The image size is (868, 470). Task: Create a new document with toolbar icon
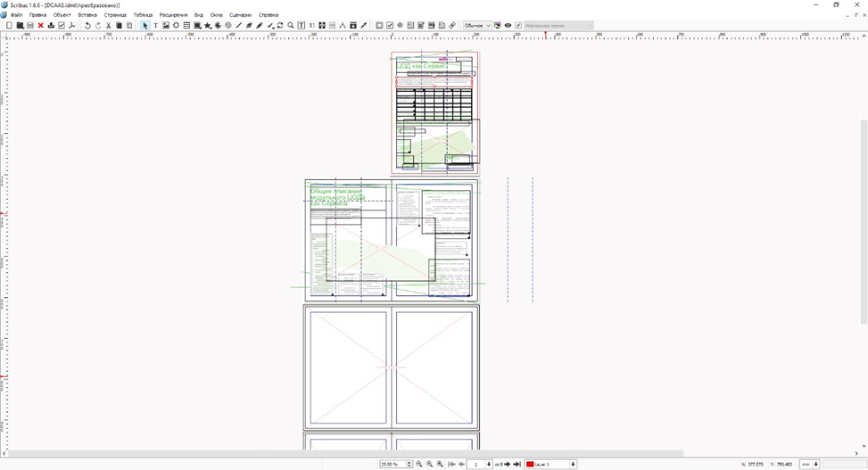point(9,26)
